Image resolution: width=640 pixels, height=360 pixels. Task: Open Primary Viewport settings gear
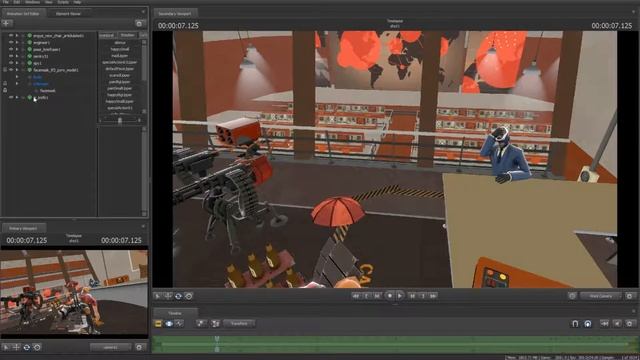(139, 347)
